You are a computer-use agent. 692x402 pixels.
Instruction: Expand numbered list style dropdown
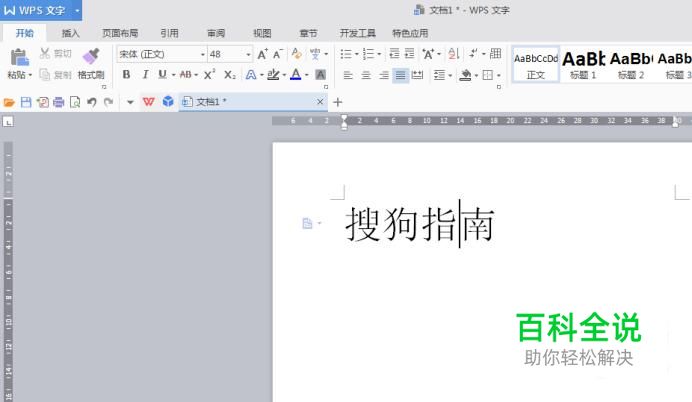tap(379, 54)
